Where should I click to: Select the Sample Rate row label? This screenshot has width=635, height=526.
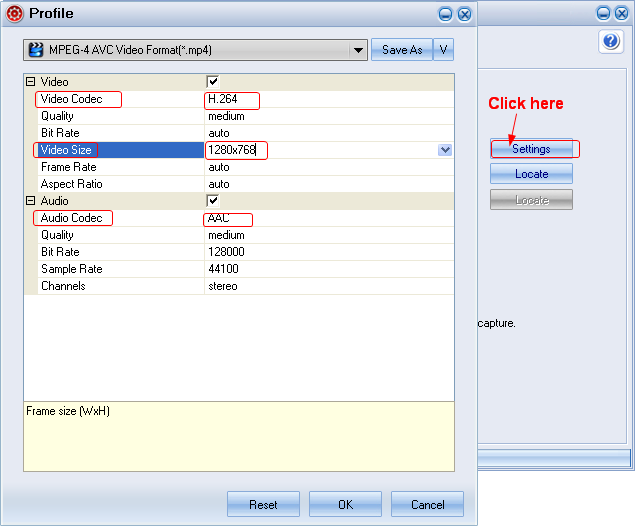(71, 269)
